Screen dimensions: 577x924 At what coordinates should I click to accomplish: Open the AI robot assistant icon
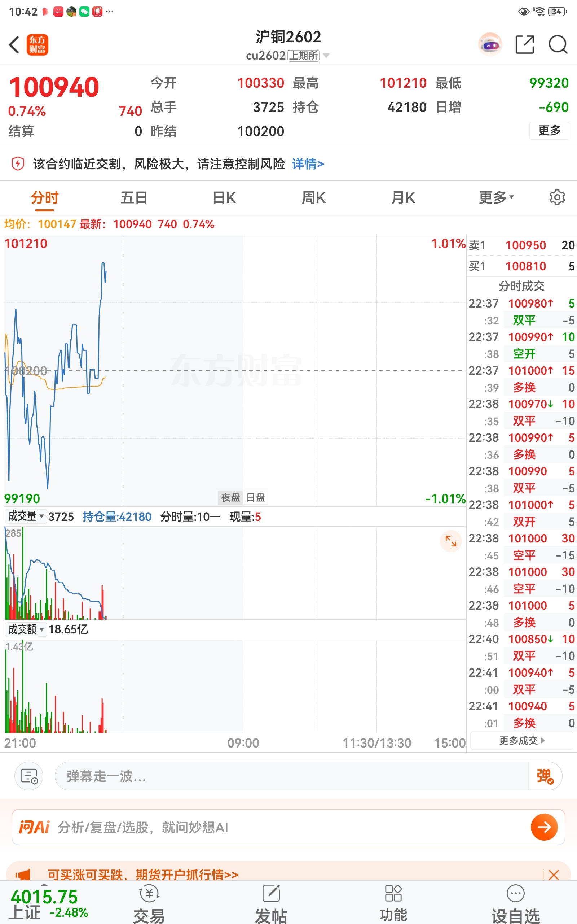coord(490,45)
